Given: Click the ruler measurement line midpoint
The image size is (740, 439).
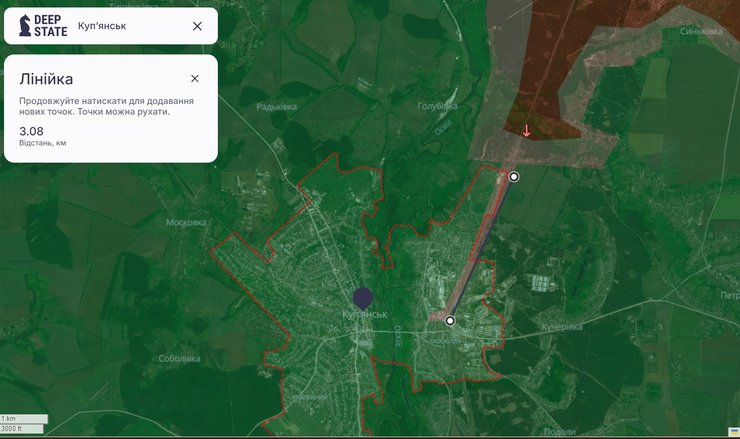Looking at the screenshot, I should (482, 249).
